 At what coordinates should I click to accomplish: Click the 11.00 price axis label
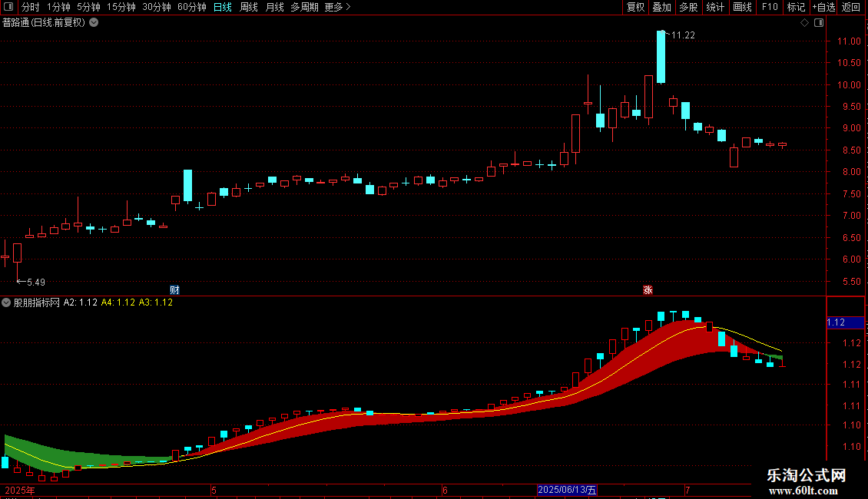tap(849, 41)
